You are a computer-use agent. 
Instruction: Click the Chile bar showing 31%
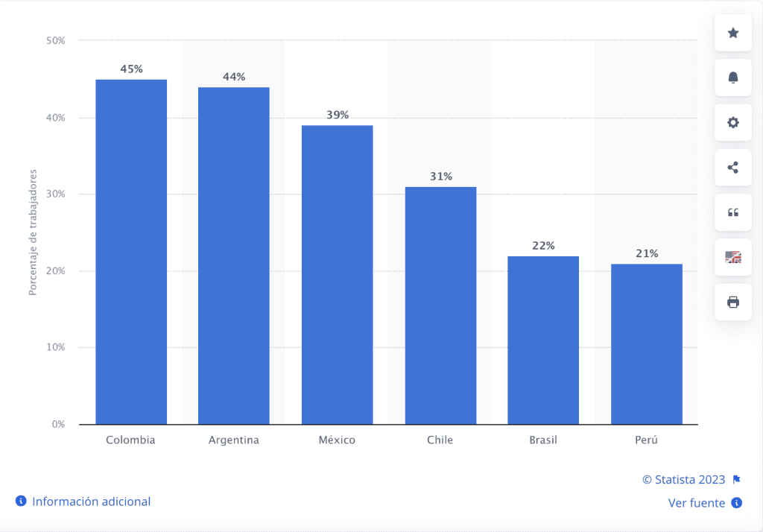[440, 305]
